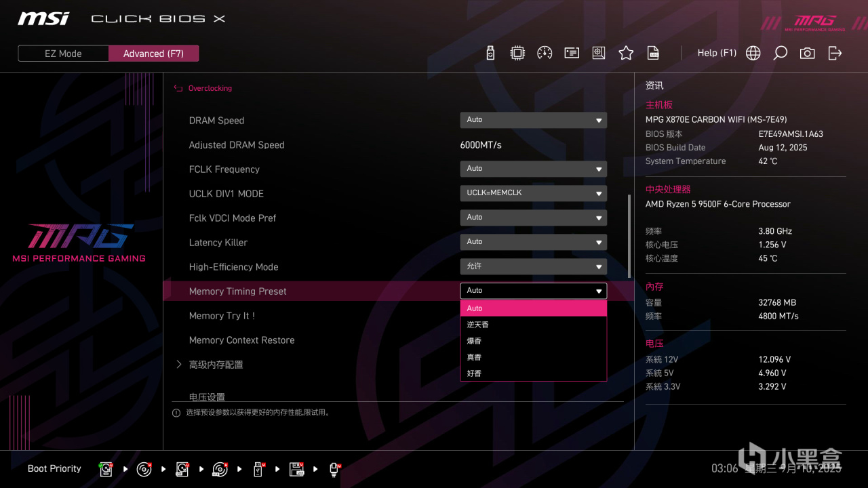Click the exit icon in the top bar
Viewport: 868px width, 488px height.
[835, 53]
